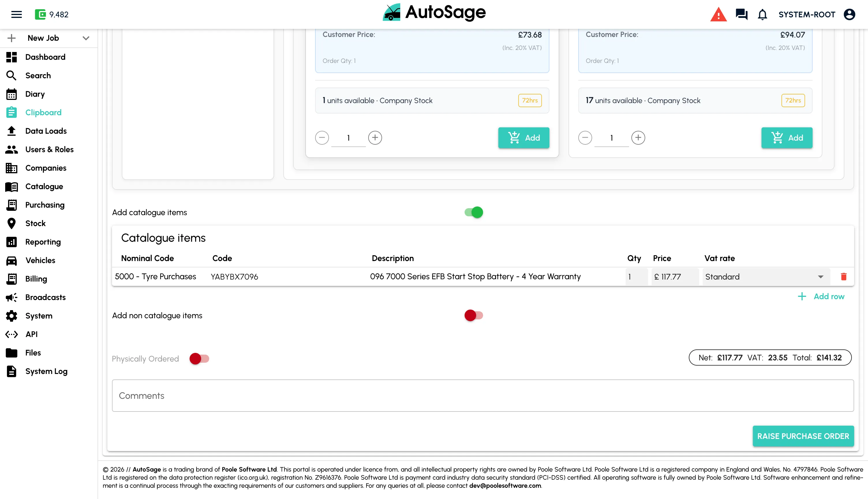Navigate to Reporting

pyautogui.click(x=43, y=242)
